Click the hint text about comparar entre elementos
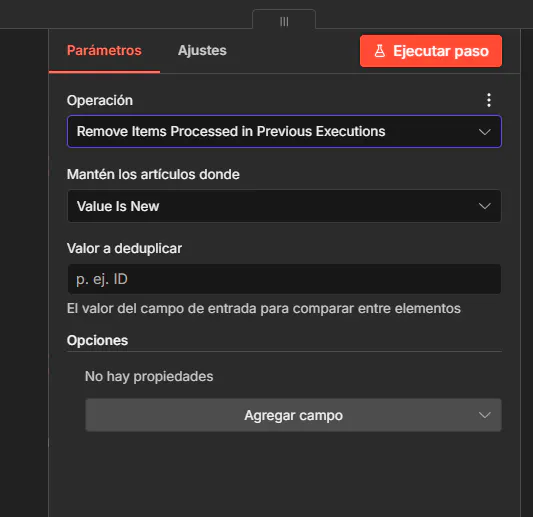Image resolution: width=533 pixels, height=517 pixels. [264, 309]
